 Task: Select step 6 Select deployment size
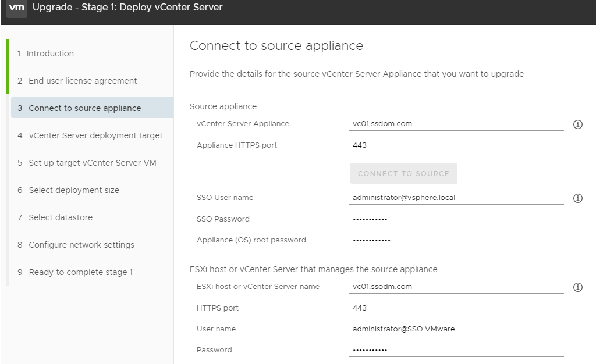[x=69, y=190]
